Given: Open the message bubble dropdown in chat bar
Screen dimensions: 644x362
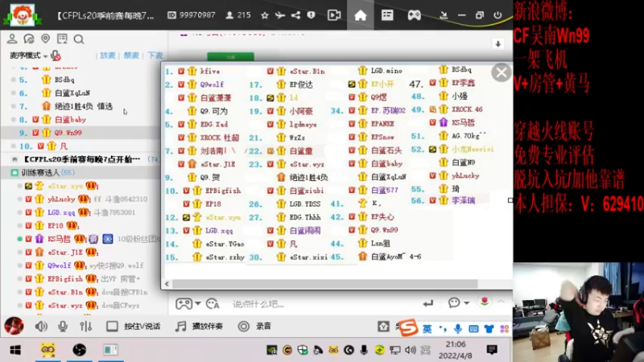Looking at the screenshot, I should tap(459, 303).
